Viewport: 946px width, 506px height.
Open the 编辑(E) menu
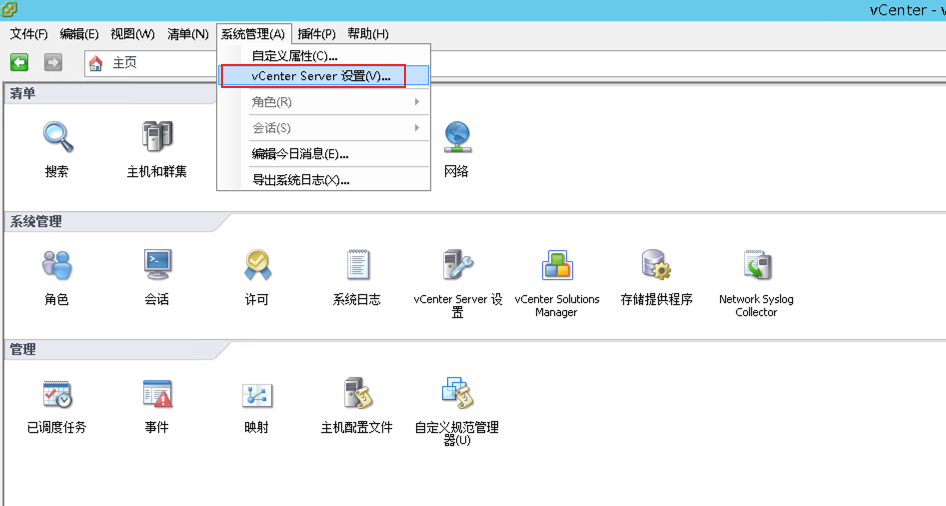click(x=79, y=34)
